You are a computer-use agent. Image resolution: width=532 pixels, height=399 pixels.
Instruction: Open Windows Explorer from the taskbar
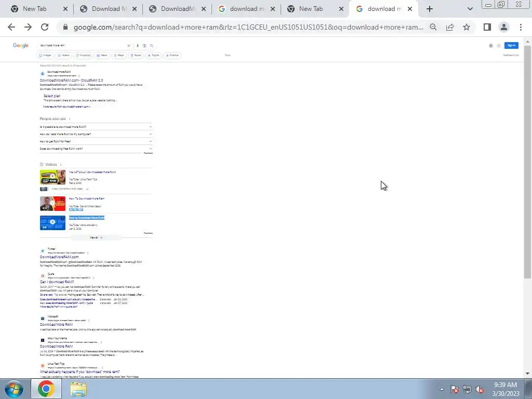(x=78, y=389)
